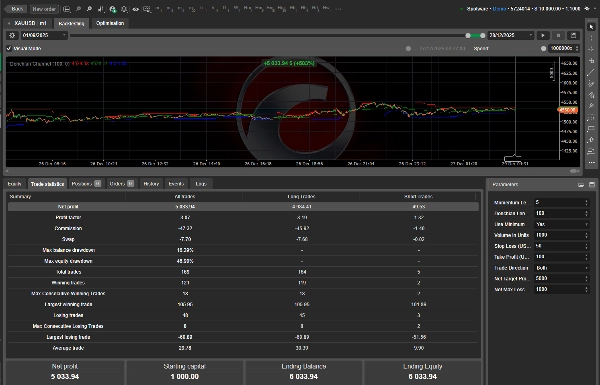This screenshot has height=385, width=600.
Task: Click the speed value stepper field
Action: point(564,49)
